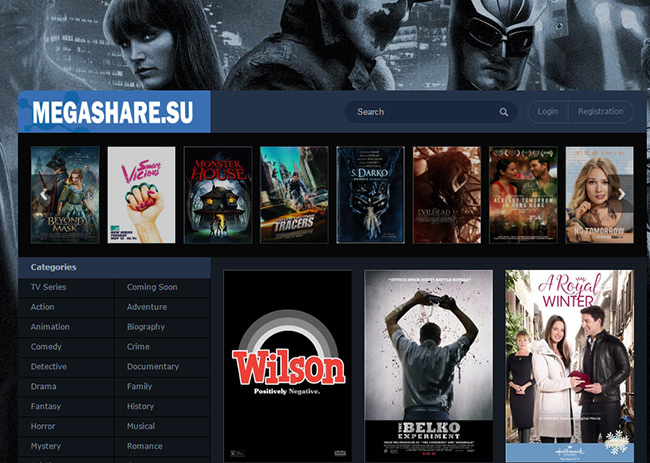Click the carousel next arrow
The height and width of the screenshot is (463, 650).
coord(621,194)
